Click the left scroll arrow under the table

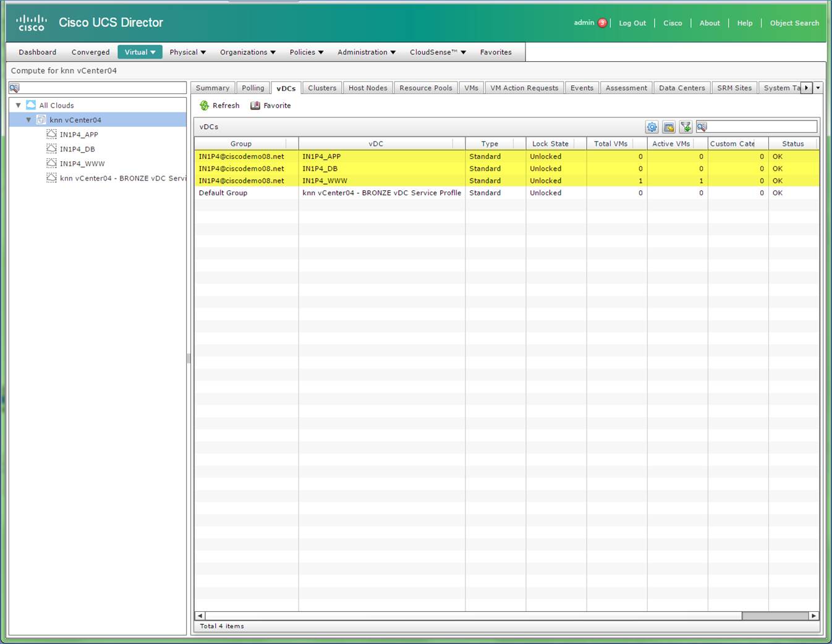click(x=199, y=616)
